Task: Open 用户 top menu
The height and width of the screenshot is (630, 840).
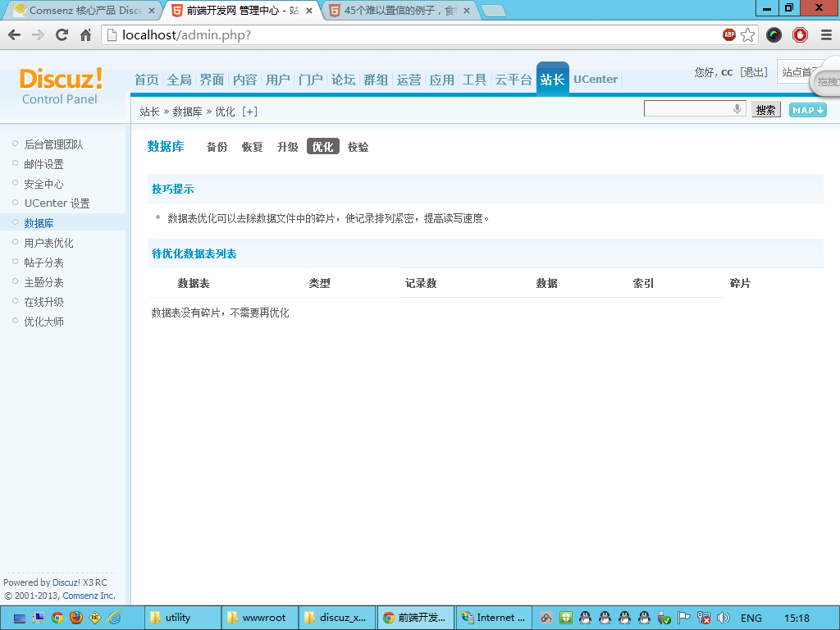Action: click(278, 80)
